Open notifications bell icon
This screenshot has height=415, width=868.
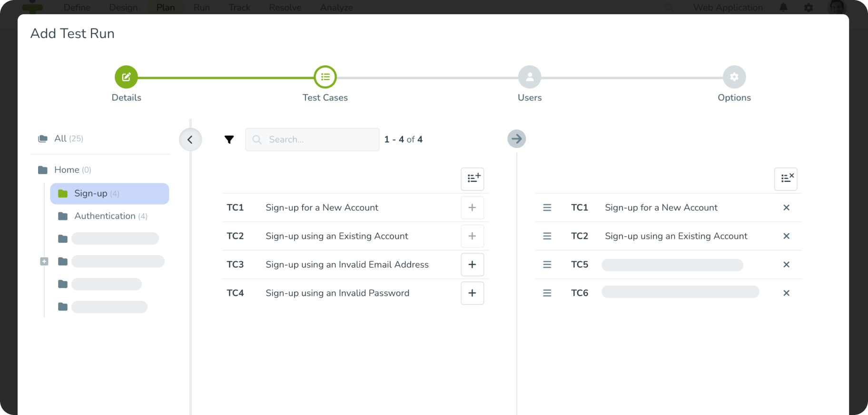coord(783,7)
